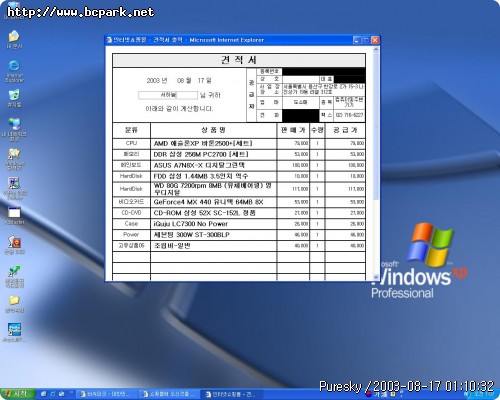Open the desktop shortcut with green arrow icon

pyautogui.click(x=14, y=276)
